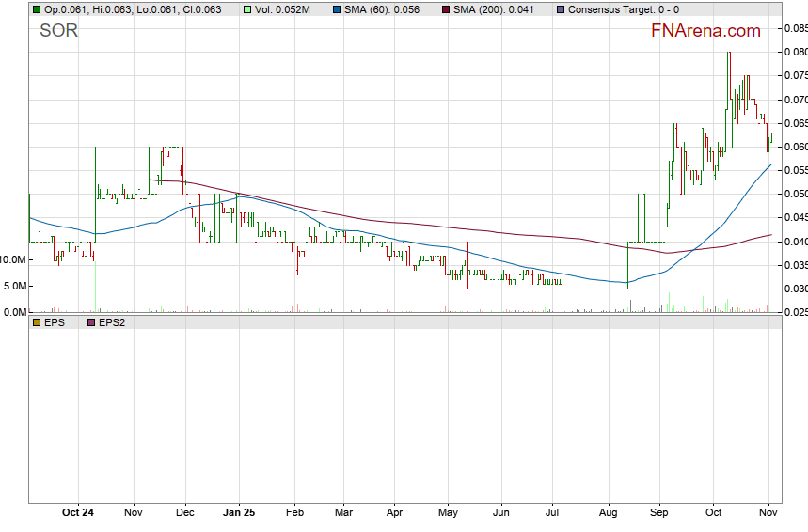The height and width of the screenshot is (532, 808).
Task: Click the Jan 25 date axis label
Action: click(x=238, y=513)
